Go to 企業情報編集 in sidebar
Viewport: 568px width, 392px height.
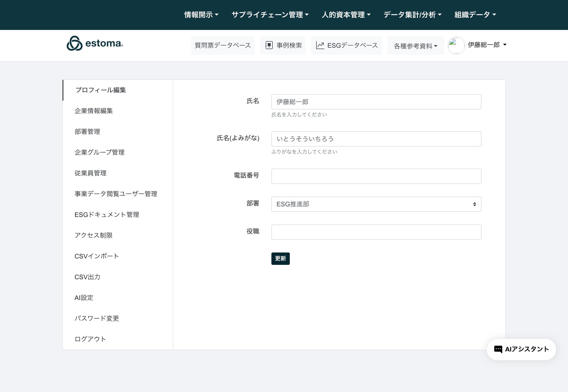point(94,111)
